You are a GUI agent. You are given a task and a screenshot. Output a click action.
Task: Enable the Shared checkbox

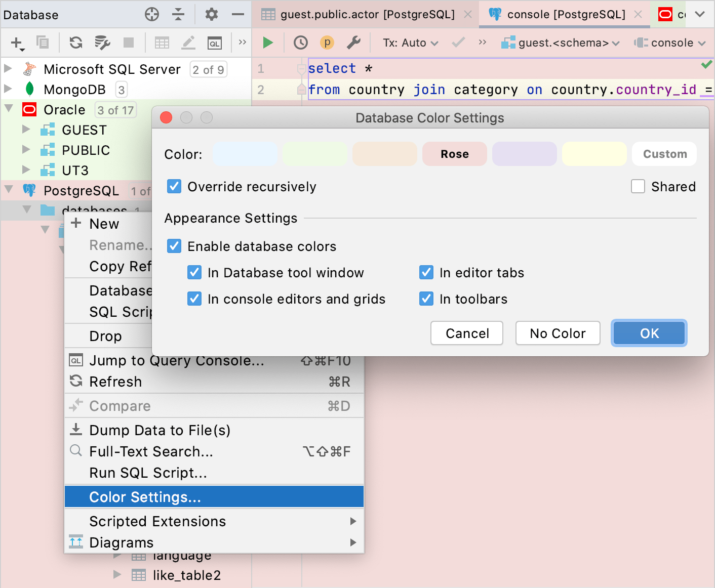click(x=638, y=186)
